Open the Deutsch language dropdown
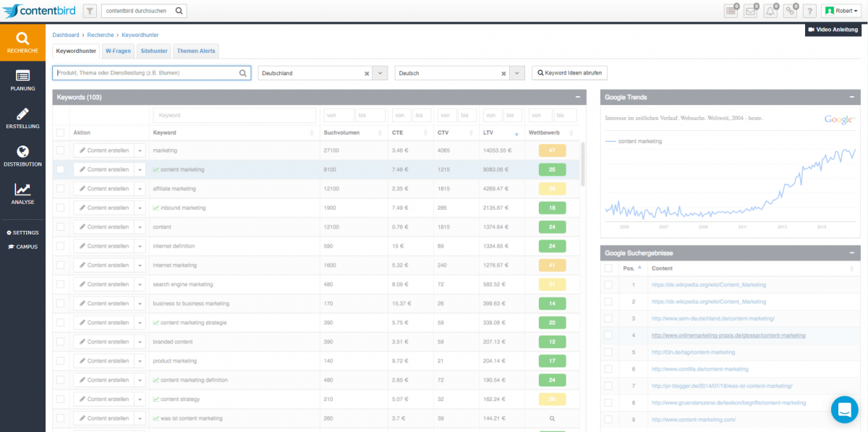The height and width of the screenshot is (432, 868). pyautogui.click(x=517, y=73)
